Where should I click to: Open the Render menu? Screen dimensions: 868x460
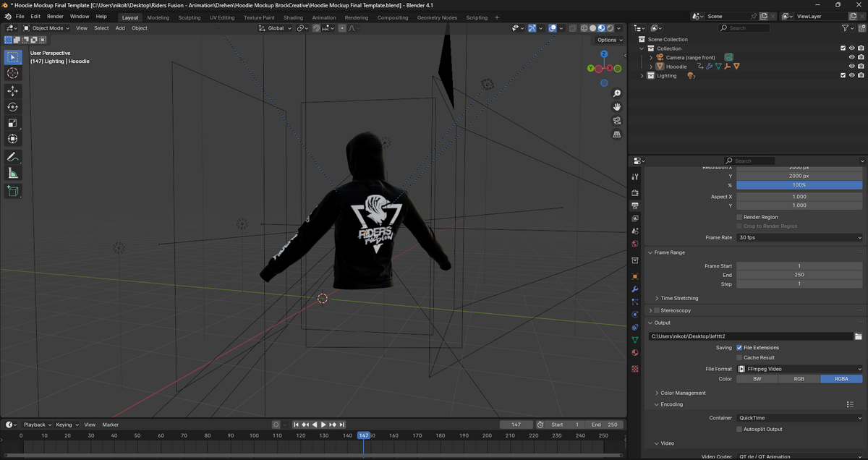click(55, 16)
